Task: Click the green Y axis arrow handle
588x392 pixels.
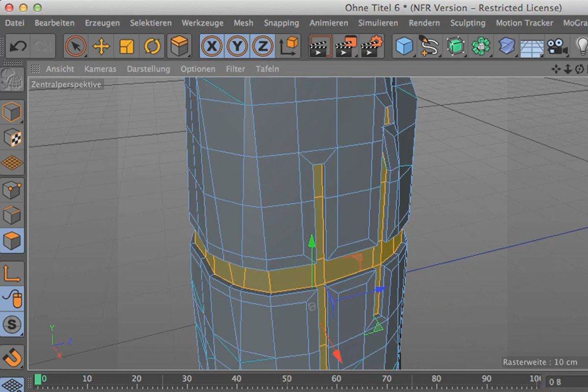Action: (311, 241)
